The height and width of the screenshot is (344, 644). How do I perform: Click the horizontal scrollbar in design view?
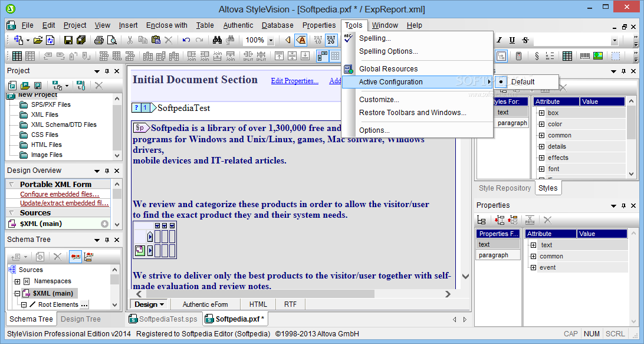click(260, 294)
